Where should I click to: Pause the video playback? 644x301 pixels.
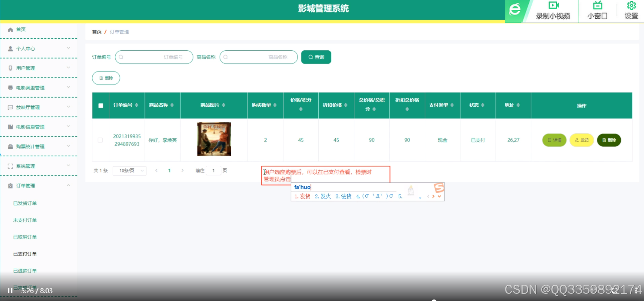[10, 290]
